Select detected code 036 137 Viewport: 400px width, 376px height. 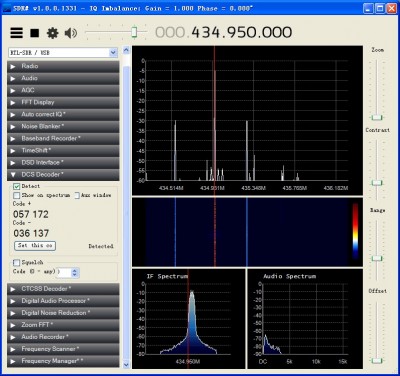[31, 233]
